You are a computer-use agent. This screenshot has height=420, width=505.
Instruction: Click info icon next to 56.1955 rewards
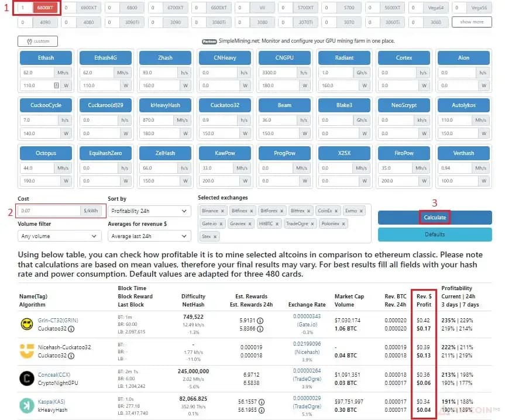[262, 410]
